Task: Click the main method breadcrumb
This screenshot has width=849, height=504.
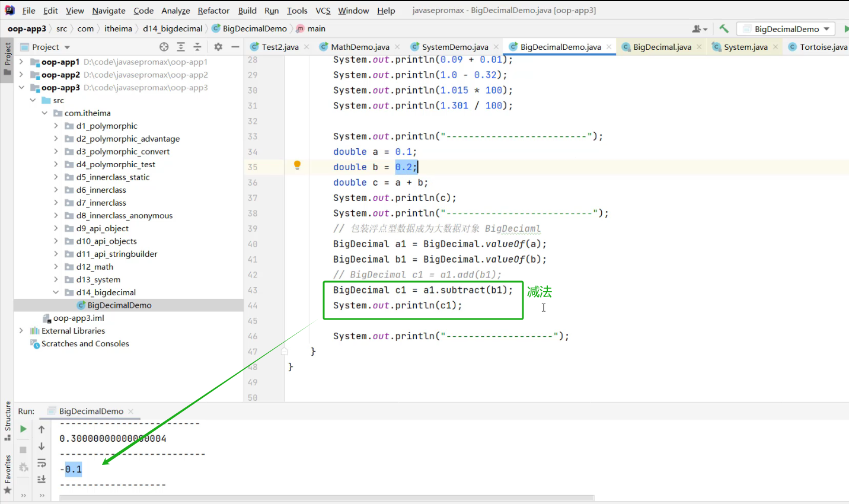Action: [311, 28]
